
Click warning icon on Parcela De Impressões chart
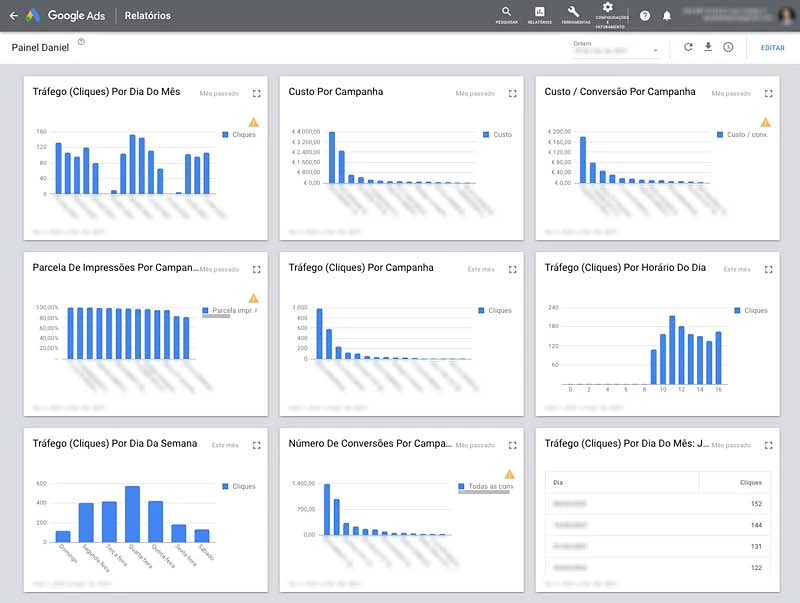[254, 298]
